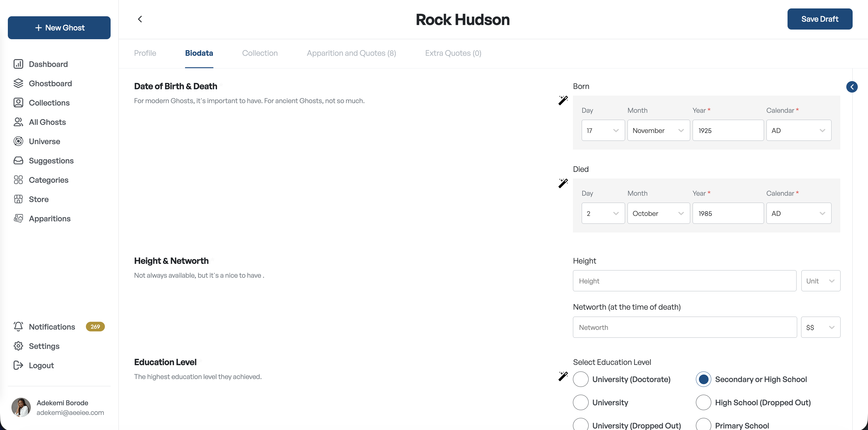Open the Apparitions sidebar link
Viewport: 868px width, 430px height.
49,219
